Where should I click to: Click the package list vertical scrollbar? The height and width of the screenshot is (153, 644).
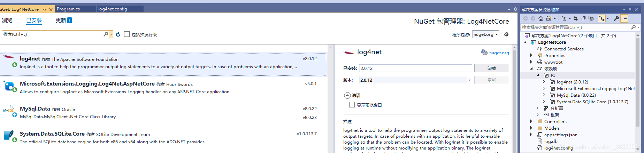pos(330,99)
